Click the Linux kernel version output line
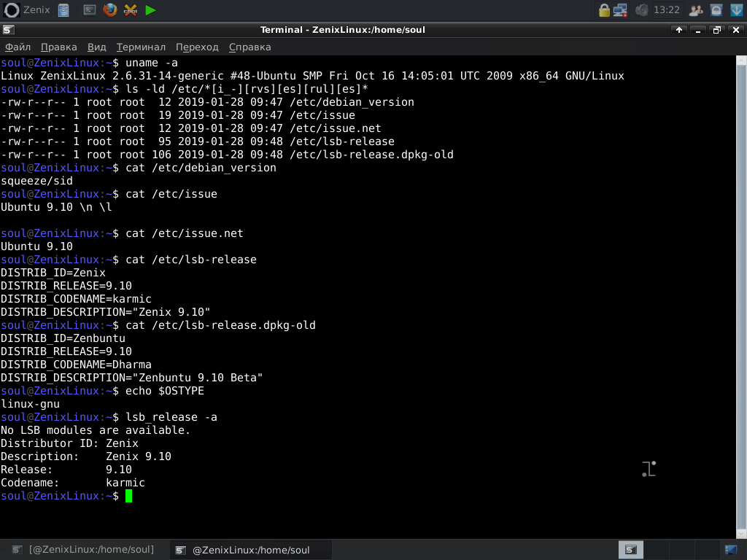Viewport: 747px width, 560px height. pos(312,76)
